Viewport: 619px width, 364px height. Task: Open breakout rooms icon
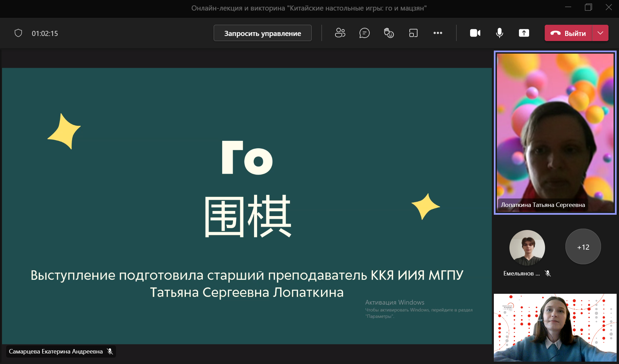pyautogui.click(x=413, y=33)
